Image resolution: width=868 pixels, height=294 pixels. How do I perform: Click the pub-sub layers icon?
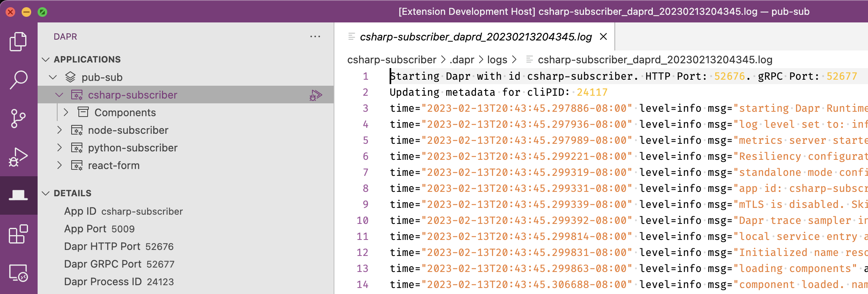pos(70,77)
